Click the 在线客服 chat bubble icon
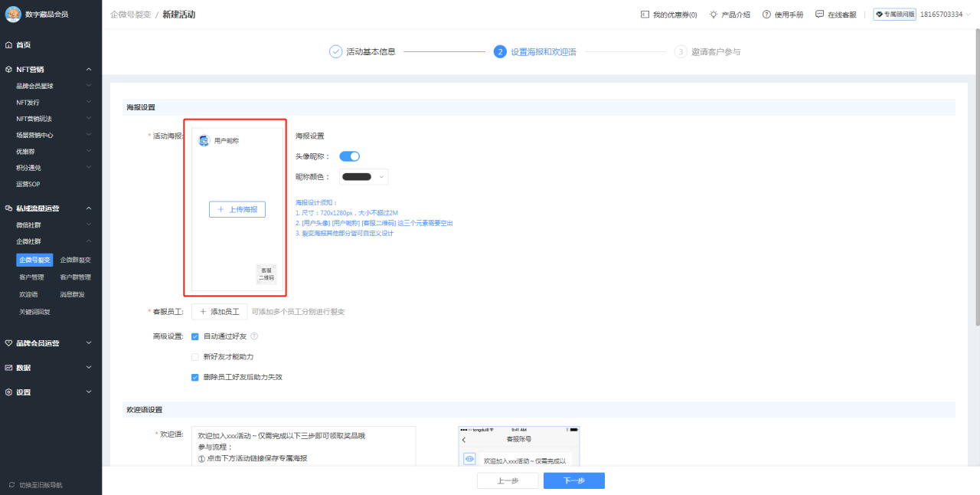This screenshot has height=495, width=980. click(x=818, y=13)
